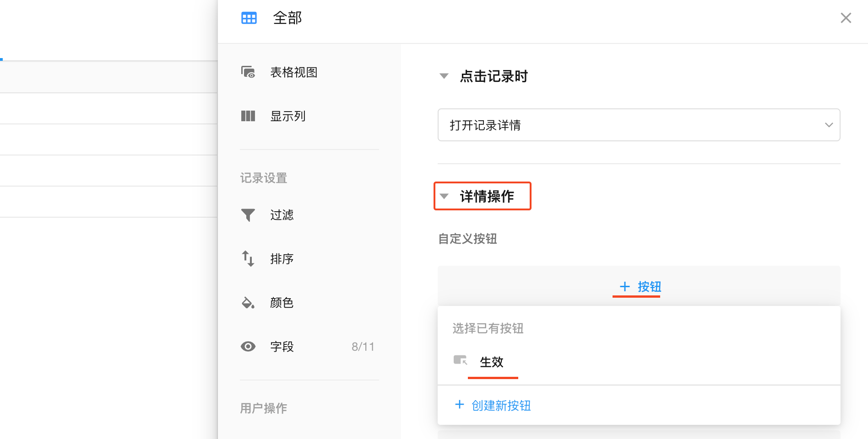Click the 颜色 paint bucket icon
Screen dimensions: 868x439
pos(248,303)
